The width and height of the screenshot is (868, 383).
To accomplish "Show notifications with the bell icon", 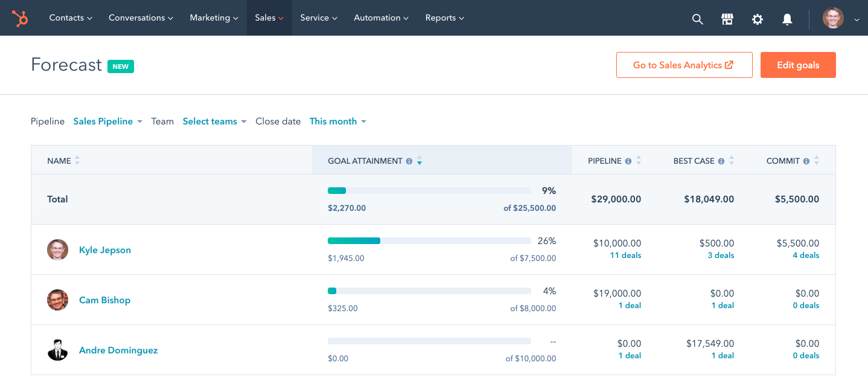I will (x=787, y=19).
